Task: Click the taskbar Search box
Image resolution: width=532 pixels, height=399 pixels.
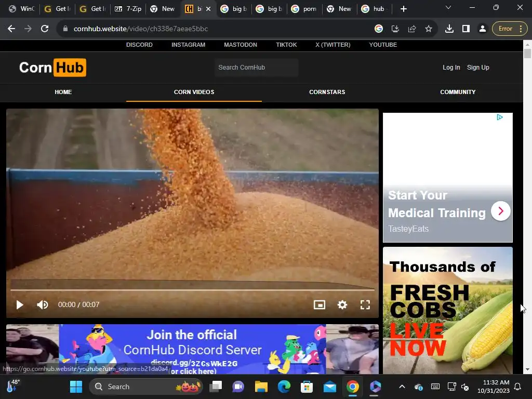Action: coord(146,387)
